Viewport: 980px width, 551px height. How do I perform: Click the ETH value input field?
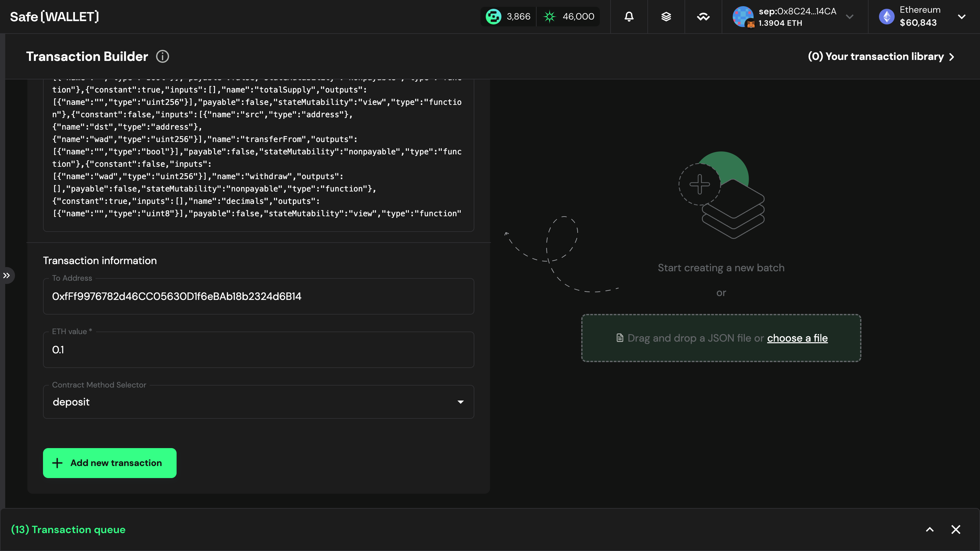pyautogui.click(x=258, y=349)
